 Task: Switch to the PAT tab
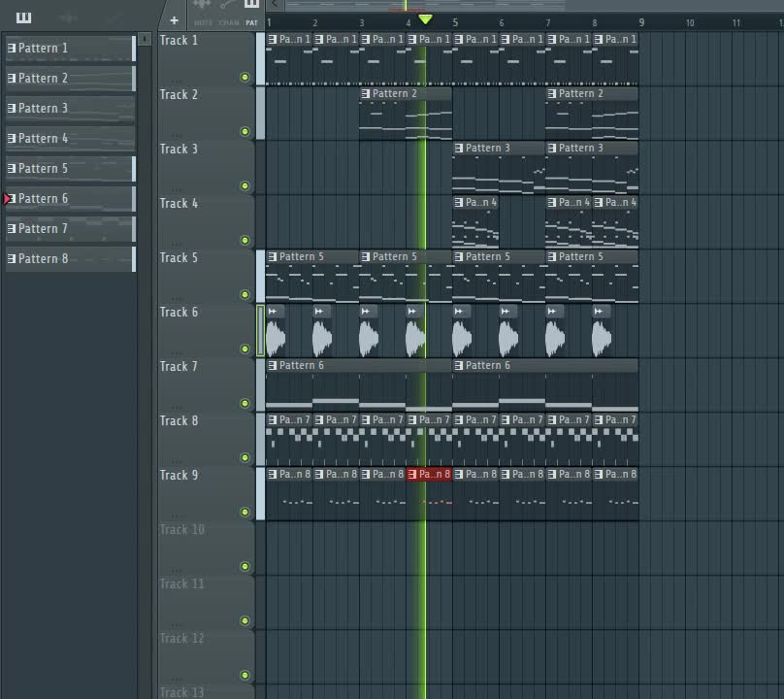coord(251,23)
